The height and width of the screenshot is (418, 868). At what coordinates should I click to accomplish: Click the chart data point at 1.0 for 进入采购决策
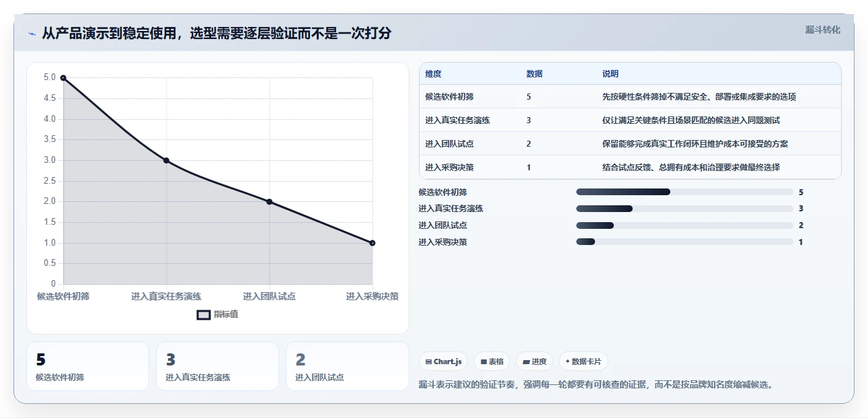pyautogui.click(x=372, y=243)
